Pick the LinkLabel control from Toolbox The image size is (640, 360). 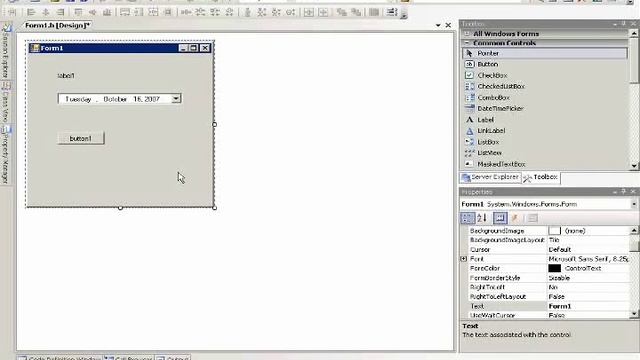(x=545, y=131)
